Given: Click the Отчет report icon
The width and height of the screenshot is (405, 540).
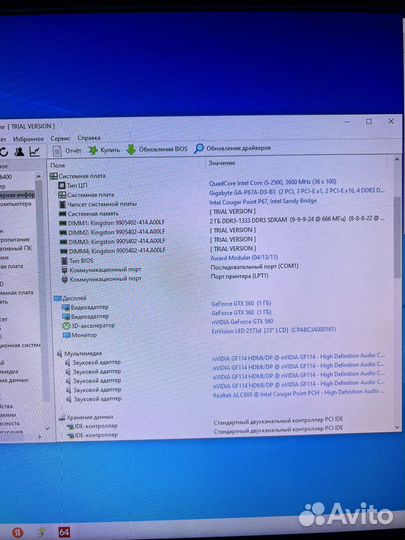Looking at the screenshot, I should [x=57, y=150].
